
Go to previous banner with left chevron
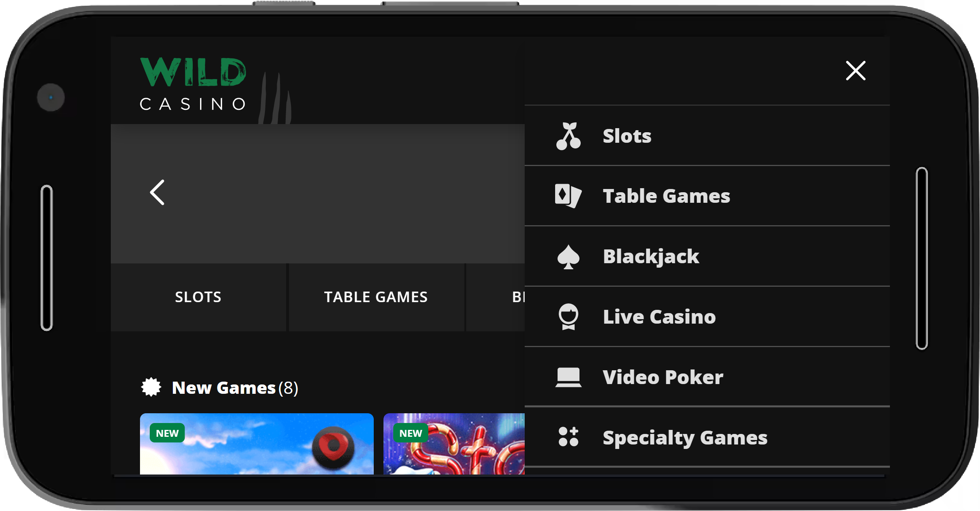157,192
